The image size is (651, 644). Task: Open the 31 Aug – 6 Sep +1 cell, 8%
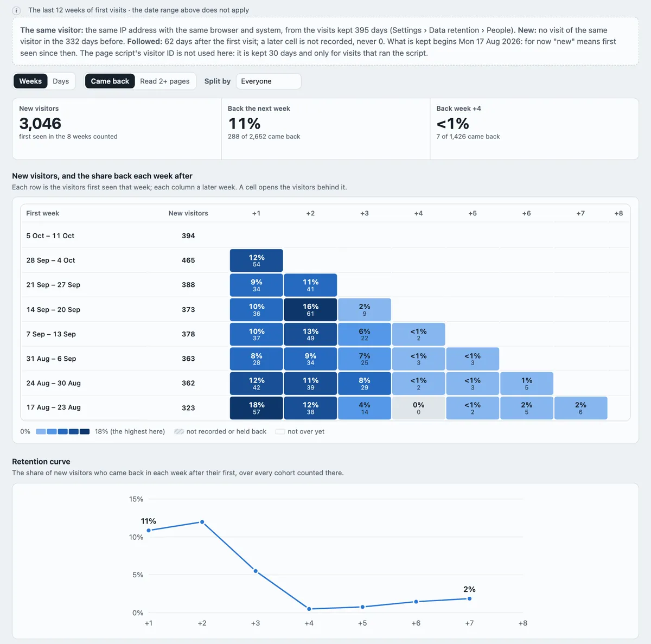click(257, 359)
